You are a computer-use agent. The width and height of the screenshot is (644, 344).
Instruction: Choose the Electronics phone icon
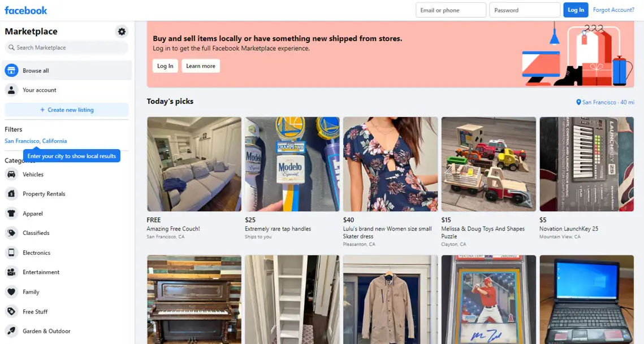(x=11, y=253)
